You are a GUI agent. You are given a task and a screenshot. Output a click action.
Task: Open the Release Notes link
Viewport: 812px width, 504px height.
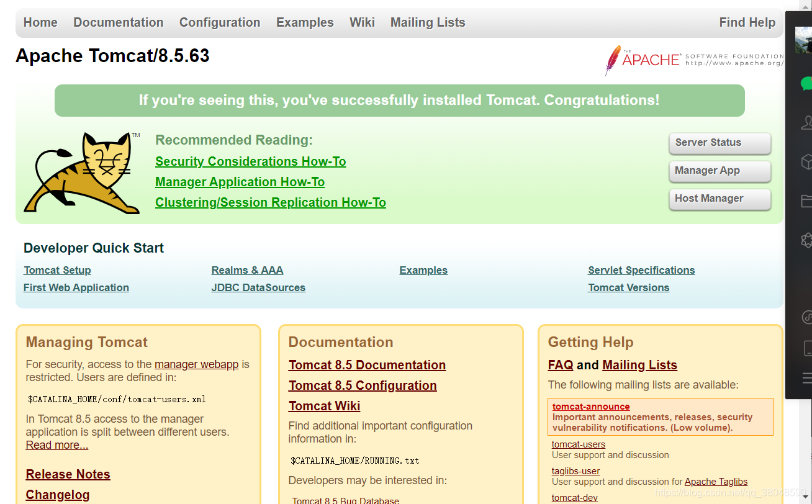(68, 474)
